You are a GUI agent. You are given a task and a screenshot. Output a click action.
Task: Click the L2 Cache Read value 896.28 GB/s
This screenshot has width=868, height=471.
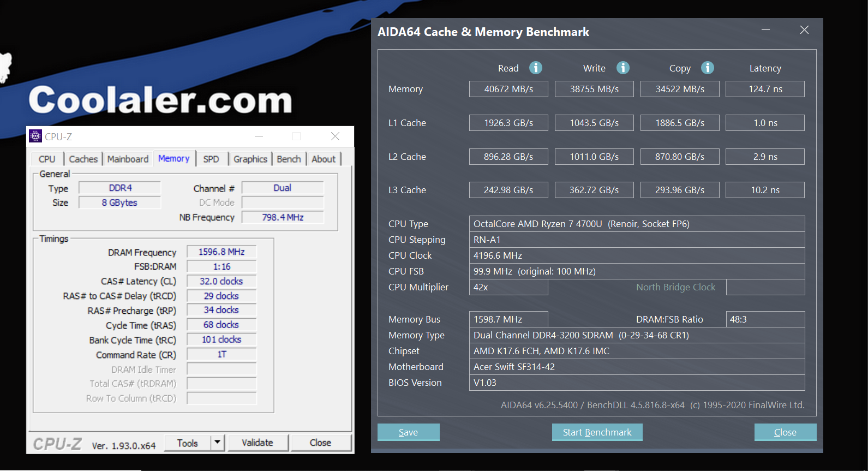508,157
